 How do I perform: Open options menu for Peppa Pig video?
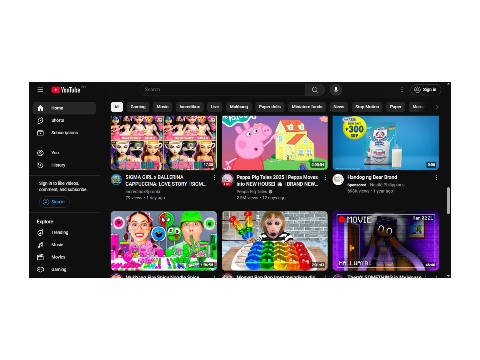(x=325, y=177)
